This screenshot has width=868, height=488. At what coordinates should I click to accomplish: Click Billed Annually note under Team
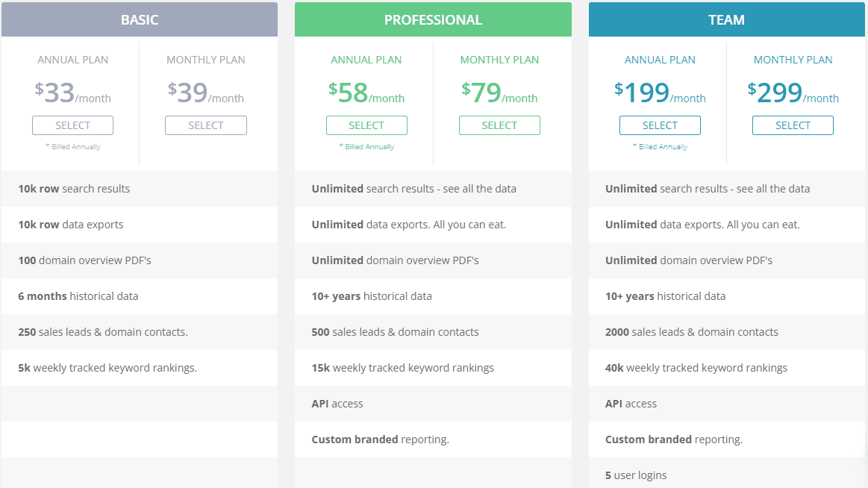[660, 146]
